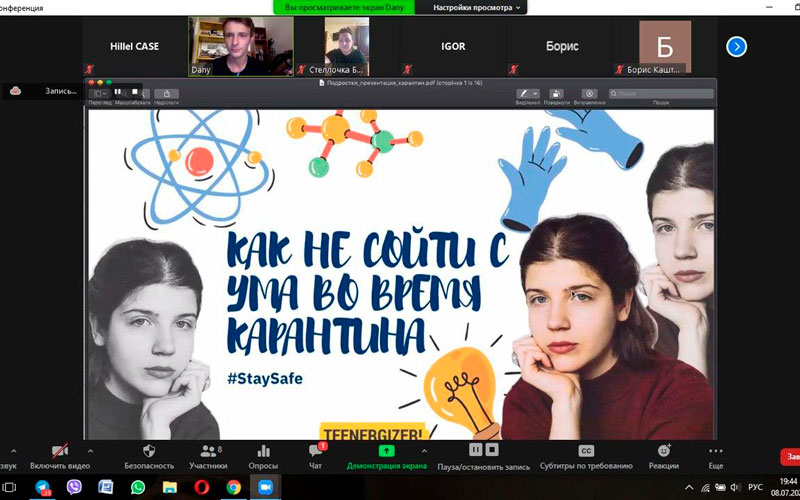Select the Hillel CASE participant tile
Screen dimensions: 800x500
coord(135,46)
